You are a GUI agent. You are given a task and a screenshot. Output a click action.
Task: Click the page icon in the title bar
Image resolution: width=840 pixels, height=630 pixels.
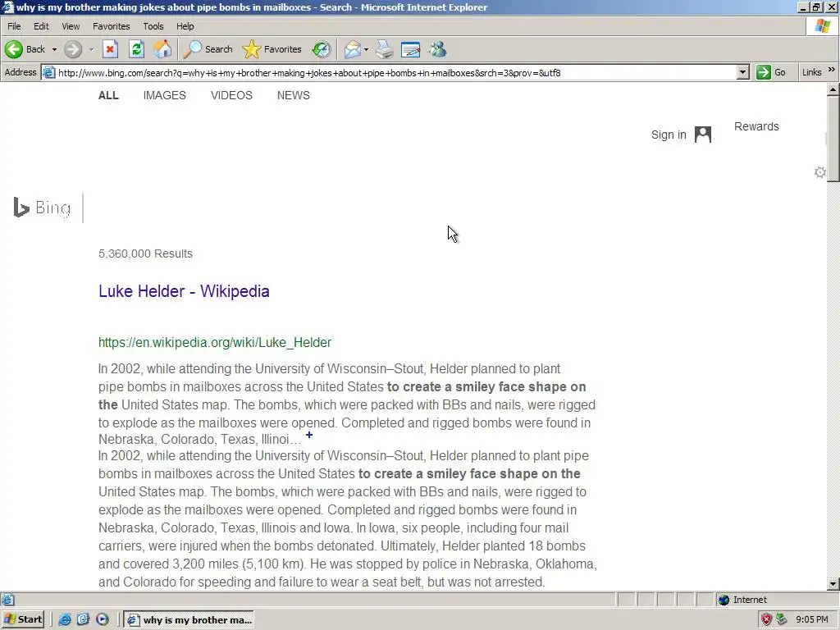tap(7, 7)
